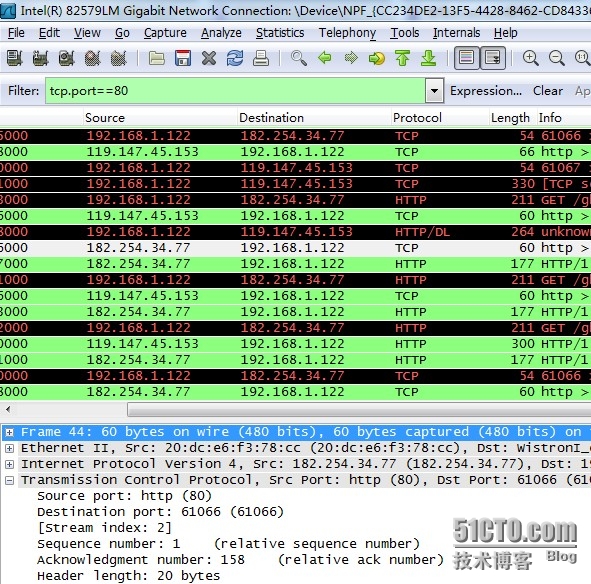Select the TCP packet with length 330

tap(296, 184)
